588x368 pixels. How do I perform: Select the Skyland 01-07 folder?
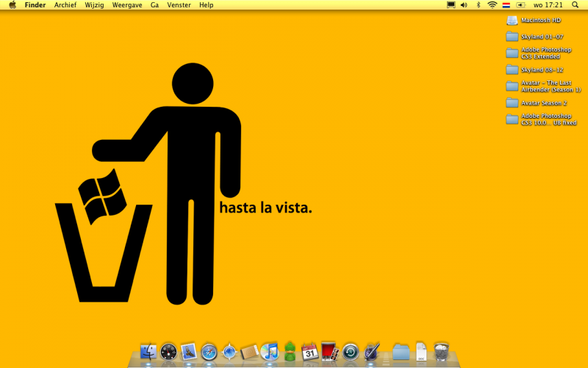534,36
